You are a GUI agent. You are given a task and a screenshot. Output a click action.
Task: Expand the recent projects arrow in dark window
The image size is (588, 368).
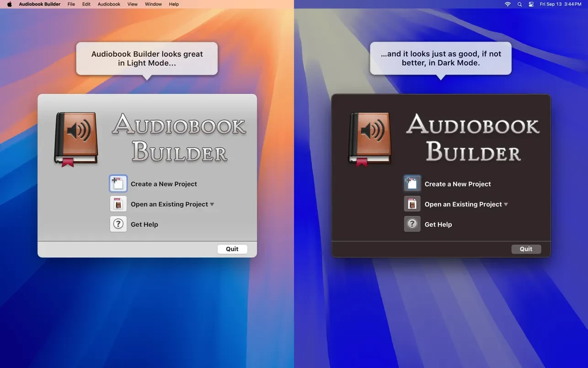point(506,205)
